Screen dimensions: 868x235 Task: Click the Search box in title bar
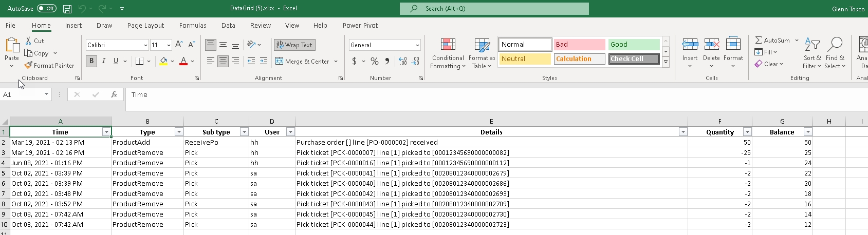[494, 9]
